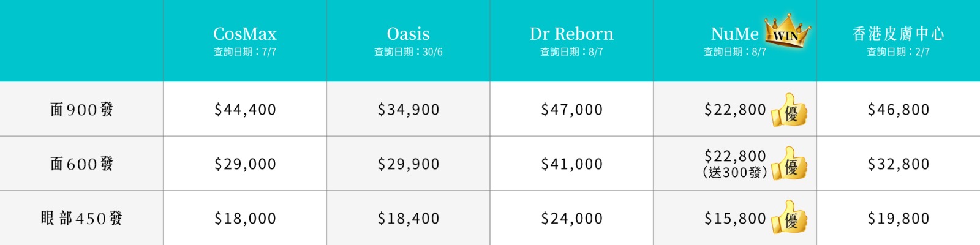The image size is (980, 245).
Task: Click NuMe $22,800 price for 面900發
Action: click(x=735, y=110)
